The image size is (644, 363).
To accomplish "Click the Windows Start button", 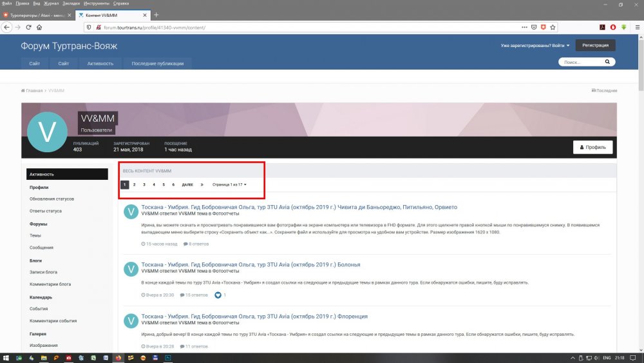I will [x=6, y=357].
